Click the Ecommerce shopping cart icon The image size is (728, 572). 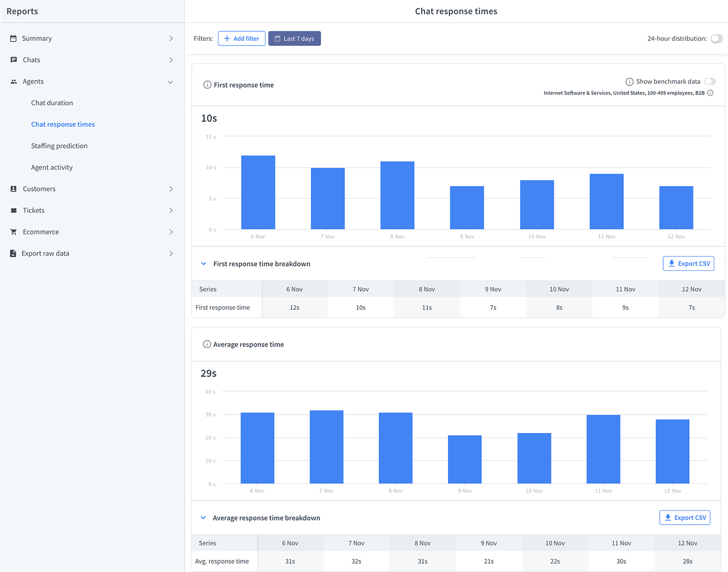coord(14,232)
